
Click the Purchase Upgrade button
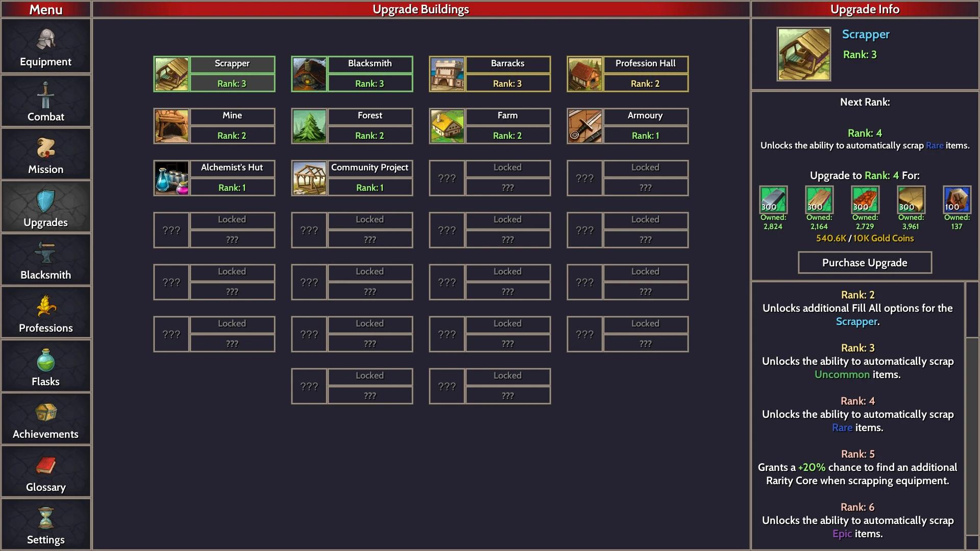pos(864,263)
